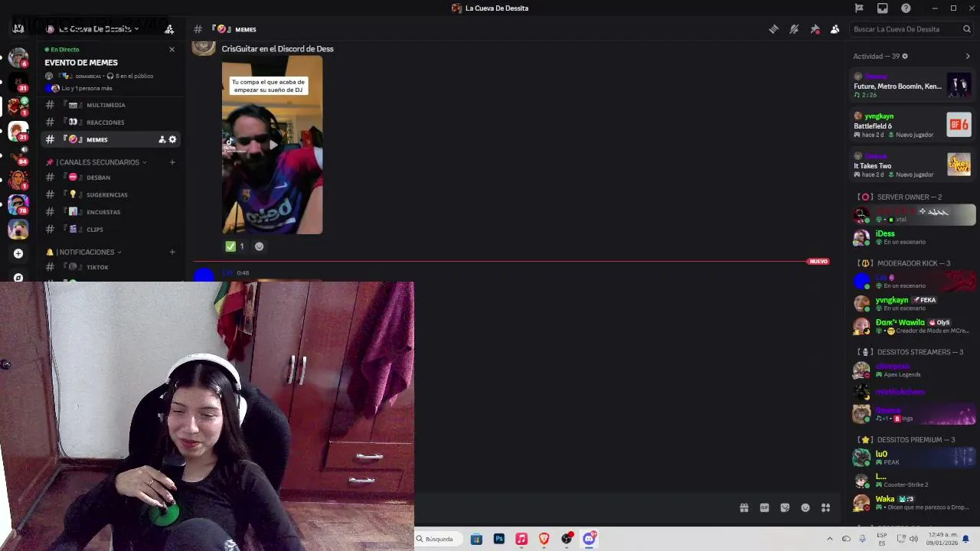Open notification settings bell icon in header
The image size is (980, 551).
(x=794, y=29)
